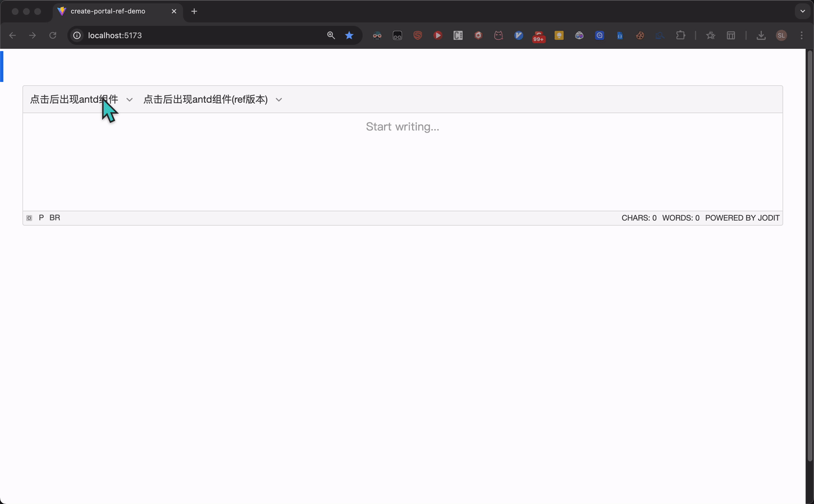Open the POWERED BY JODIT link

click(x=742, y=218)
